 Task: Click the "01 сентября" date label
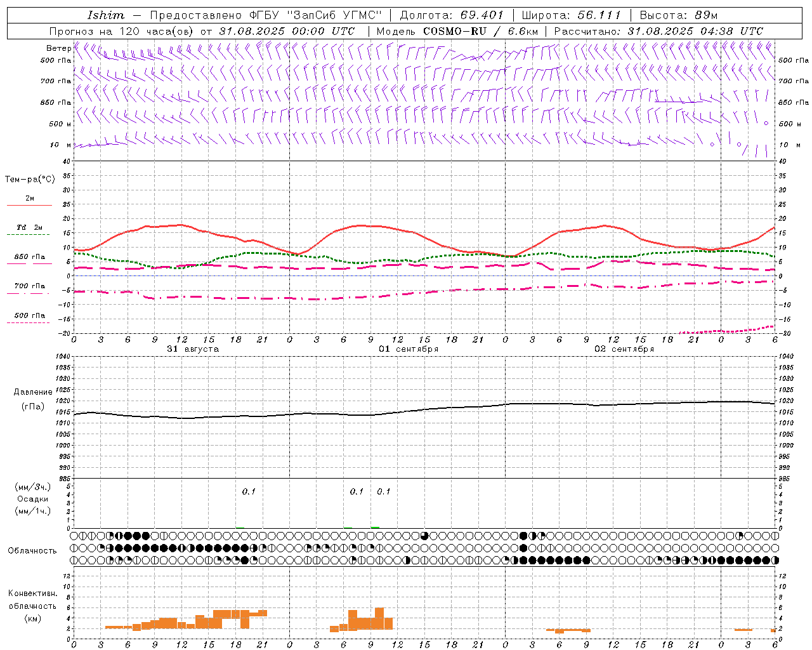coord(409,349)
